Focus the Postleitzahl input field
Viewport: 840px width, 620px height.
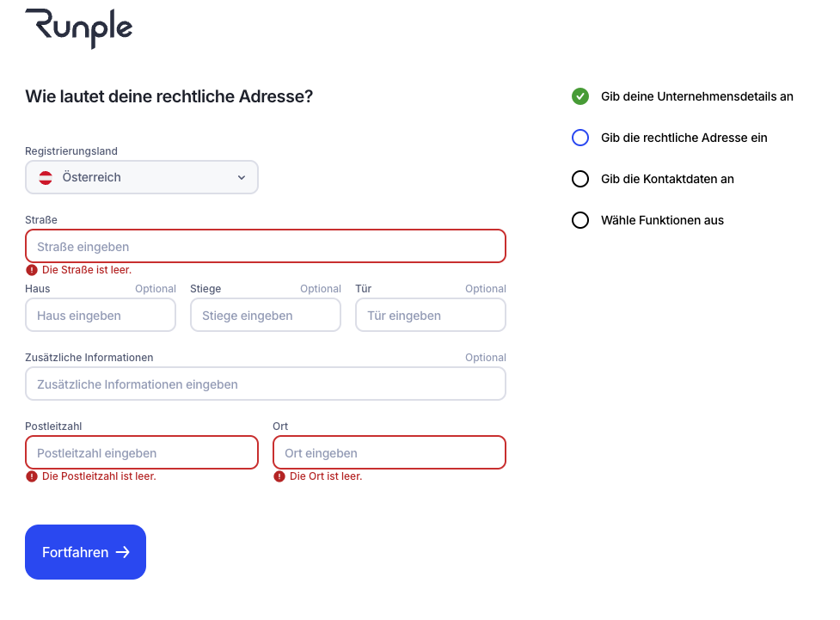click(x=142, y=453)
